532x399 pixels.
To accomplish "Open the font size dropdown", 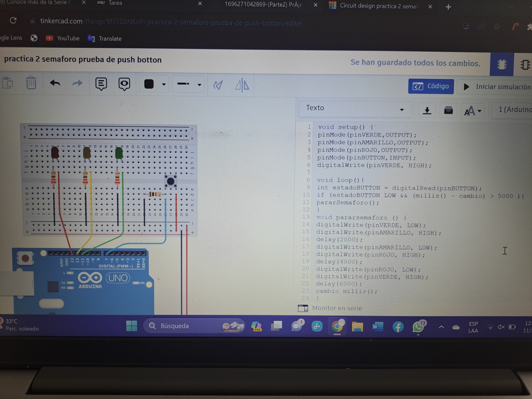I will coord(473,111).
